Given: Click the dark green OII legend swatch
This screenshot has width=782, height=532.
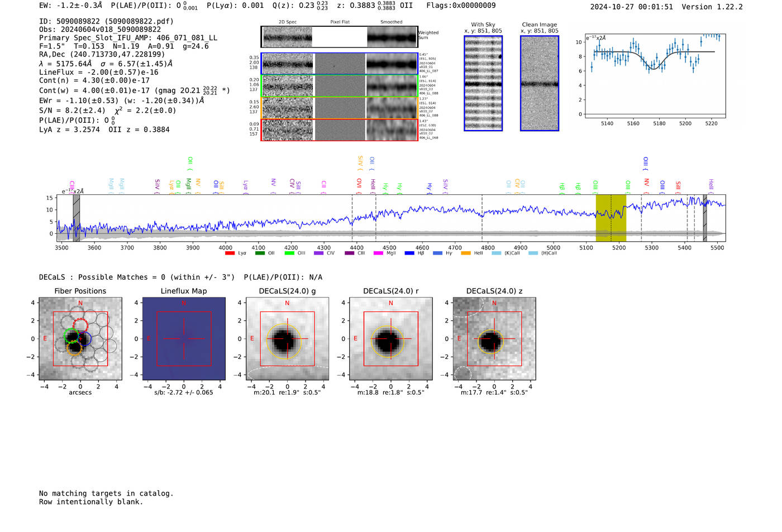Looking at the screenshot, I should [260, 253].
